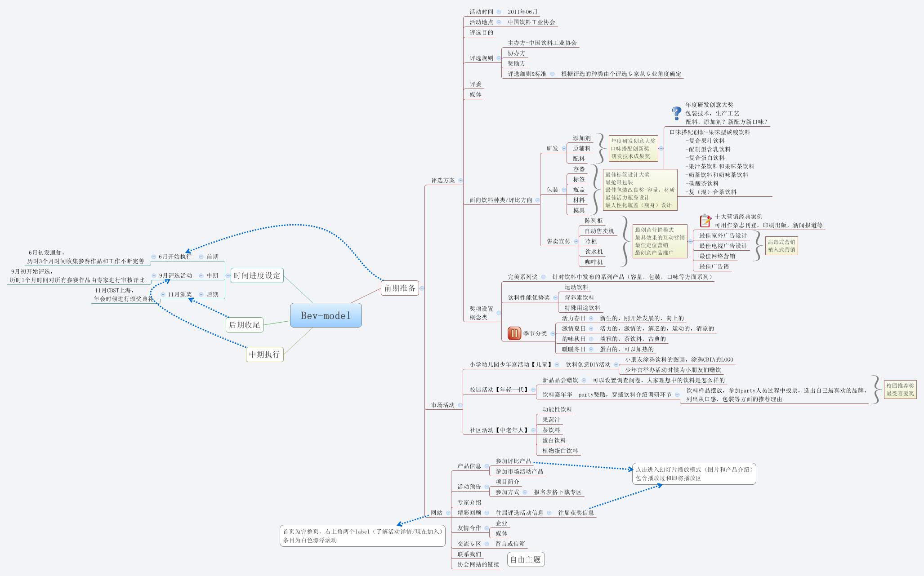The image size is (924, 576).
Task: Select the 后期收尾 main topic
Action: 244,324
